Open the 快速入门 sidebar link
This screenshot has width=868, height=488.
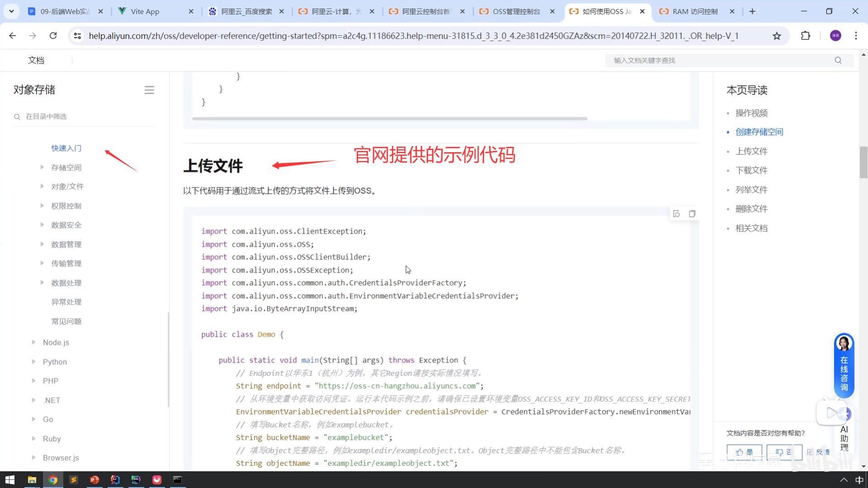click(66, 148)
